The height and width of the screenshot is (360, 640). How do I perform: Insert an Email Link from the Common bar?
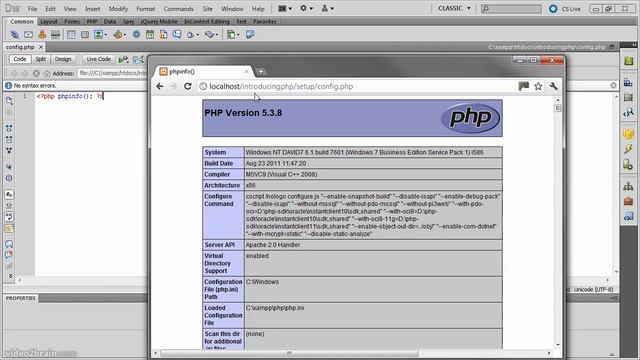[x=28, y=35]
